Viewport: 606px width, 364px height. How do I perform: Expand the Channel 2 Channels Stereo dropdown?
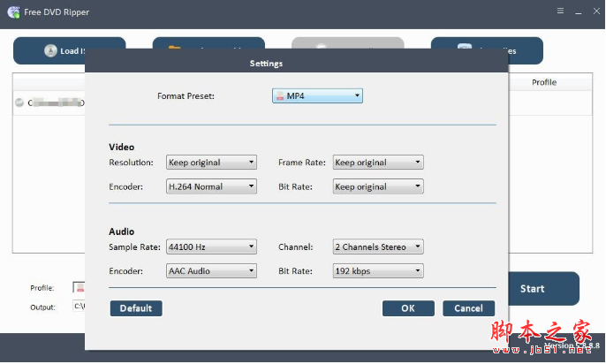pos(378,246)
